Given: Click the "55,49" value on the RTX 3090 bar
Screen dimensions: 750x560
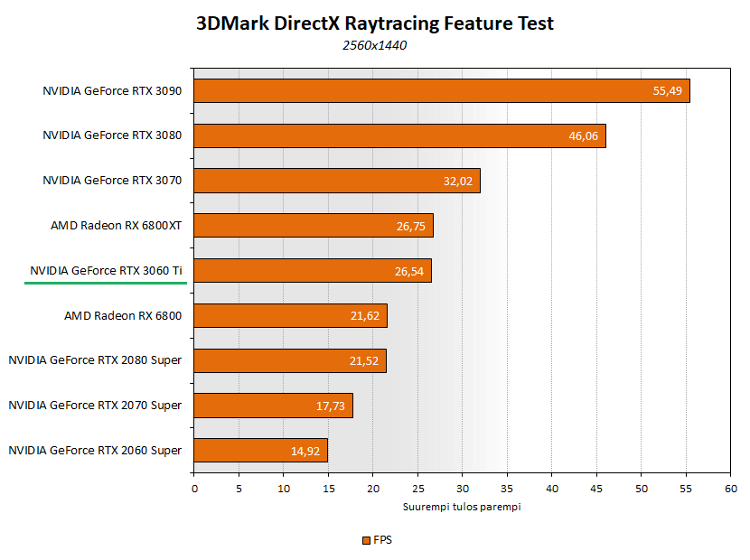Looking at the screenshot, I should pos(667,91).
